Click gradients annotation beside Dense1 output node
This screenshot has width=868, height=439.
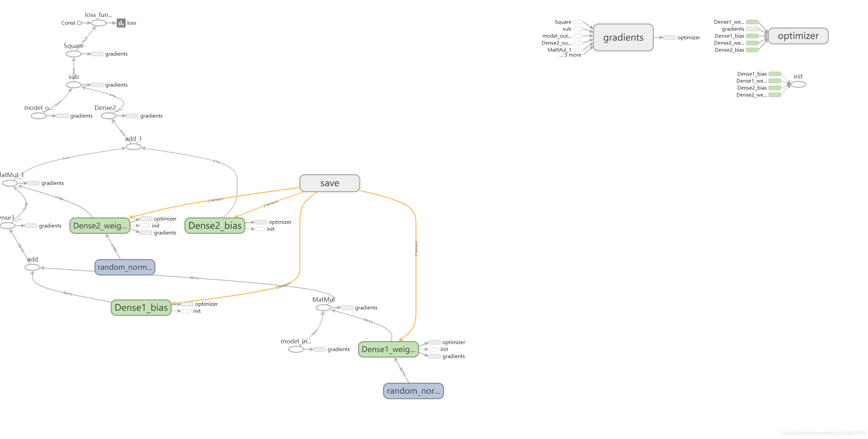44,226
